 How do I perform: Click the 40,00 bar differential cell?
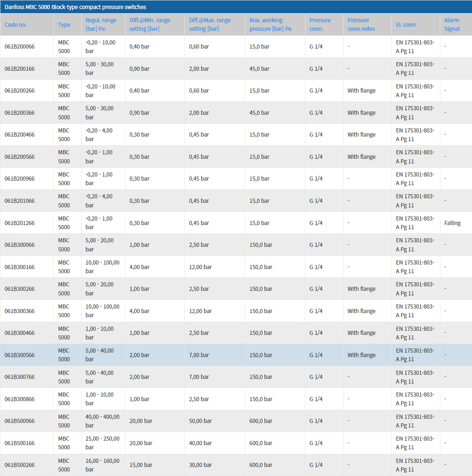(200, 443)
